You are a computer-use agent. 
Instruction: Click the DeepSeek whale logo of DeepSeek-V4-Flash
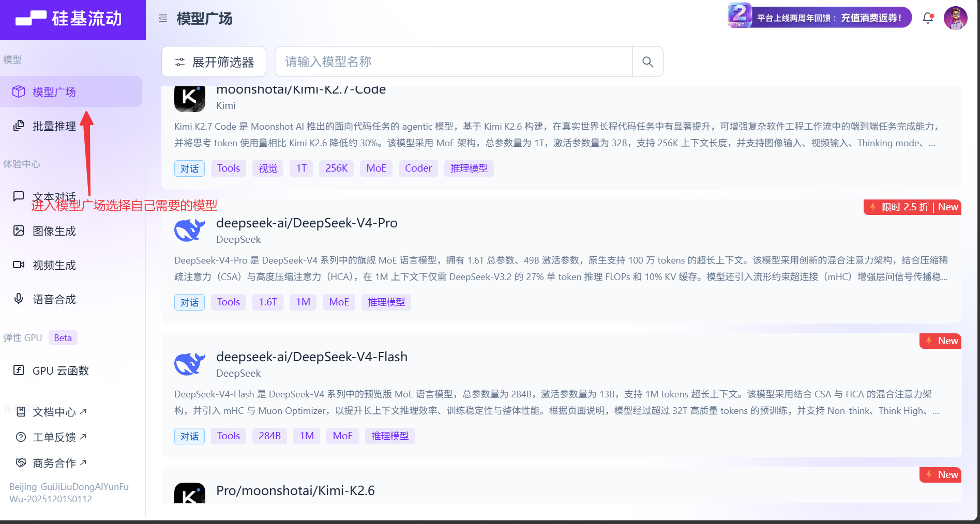pyautogui.click(x=190, y=364)
